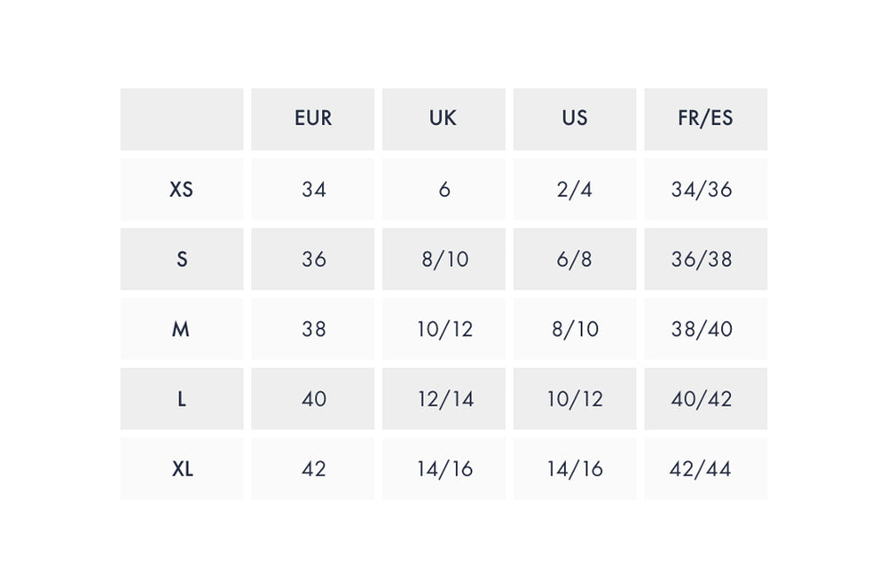Click the UK 8/10 cell
Viewport: 887px width, 588px height.
tap(443, 259)
